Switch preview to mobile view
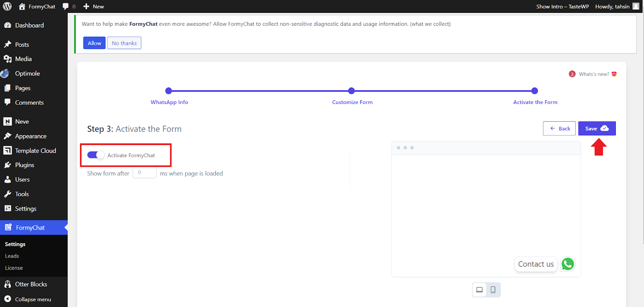 (493, 290)
